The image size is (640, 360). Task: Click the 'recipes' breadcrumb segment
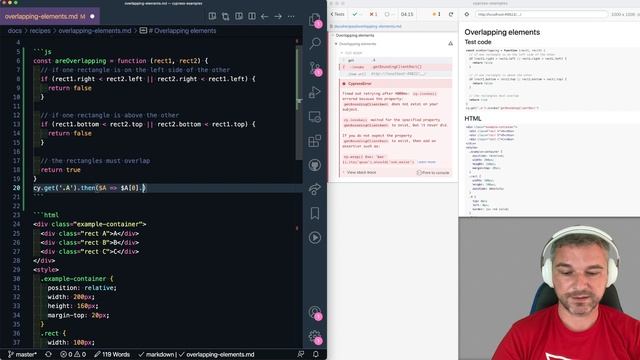coord(40,31)
